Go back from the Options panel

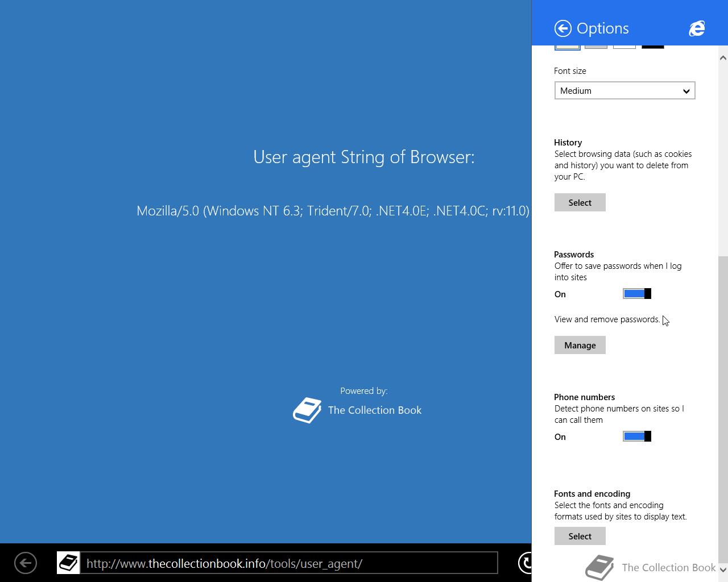[562, 28]
